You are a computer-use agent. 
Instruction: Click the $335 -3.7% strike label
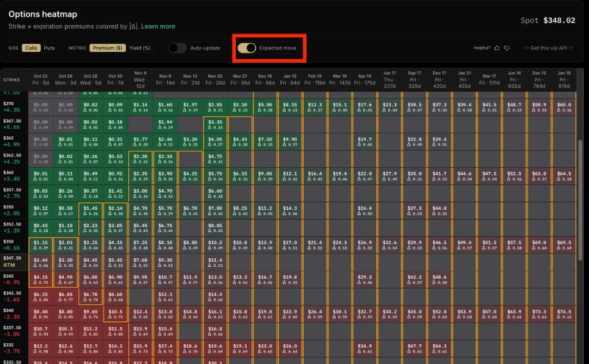pyautogui.click(x=14, y=348)
